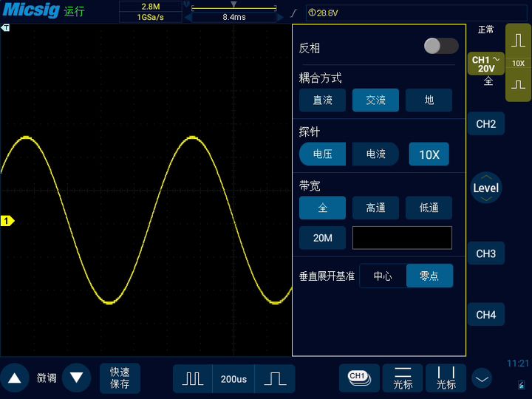Select 全 full bandwidth

click(x=322, y=208)
